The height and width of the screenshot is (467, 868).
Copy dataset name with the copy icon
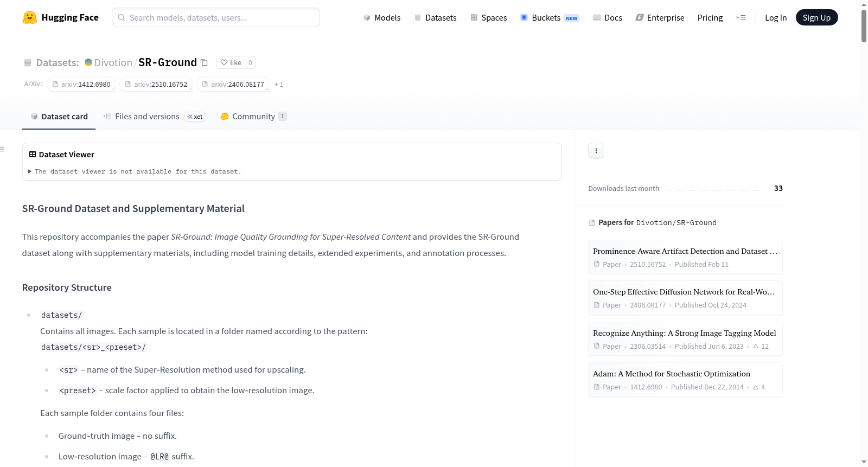tap(204, 62)
